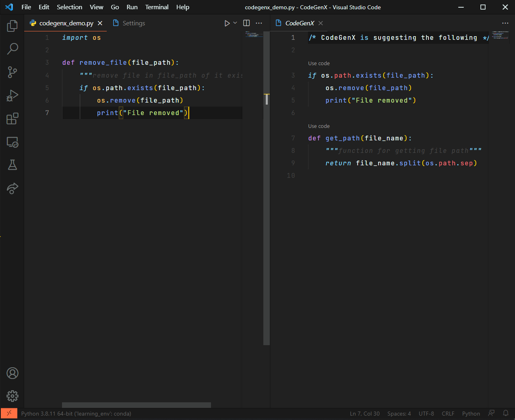Viewport: 515px width, 420px height.
Task: Click "if os.path.exists(file_path):" in left editor
Action: pyautogui.click(x=142, y=88)
